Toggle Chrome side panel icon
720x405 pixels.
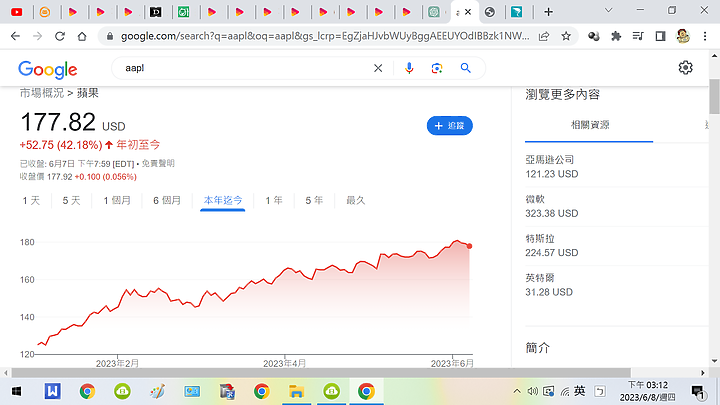coord(660,36)
